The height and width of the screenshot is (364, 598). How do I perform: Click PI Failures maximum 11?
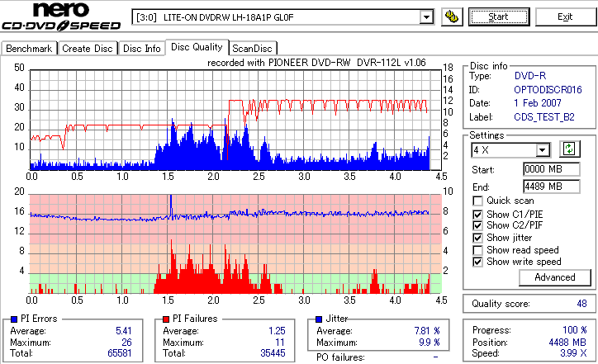[x=280, y=343]
